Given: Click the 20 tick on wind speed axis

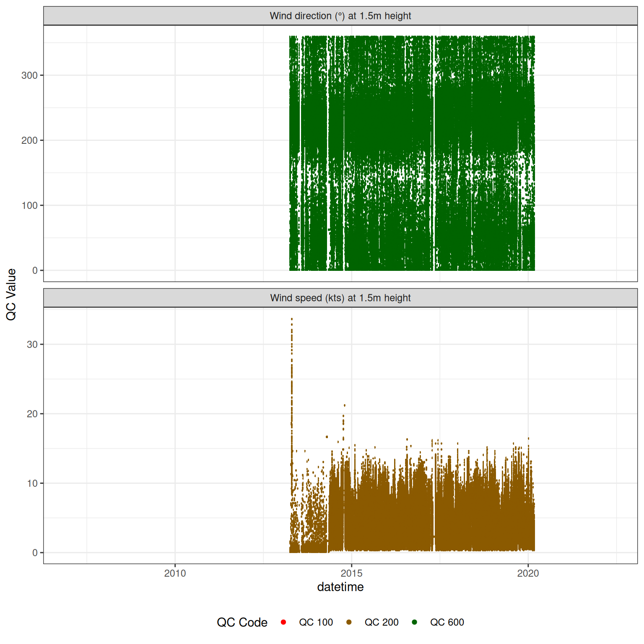Looking at the screenshot, I should (x=32, y=414).
